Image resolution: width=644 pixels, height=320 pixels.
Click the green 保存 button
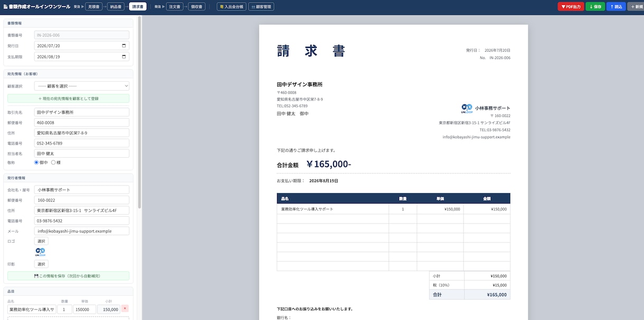tap(595, 7)
